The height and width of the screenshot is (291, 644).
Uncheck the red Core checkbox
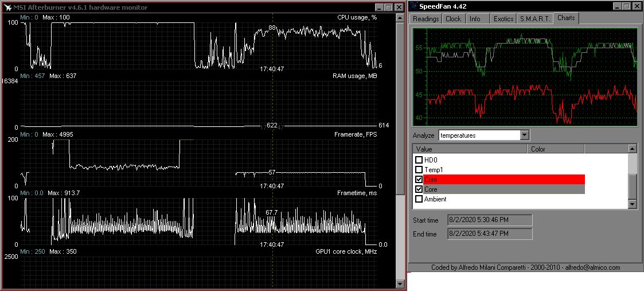pyautogui.click(x=419, y=180)
